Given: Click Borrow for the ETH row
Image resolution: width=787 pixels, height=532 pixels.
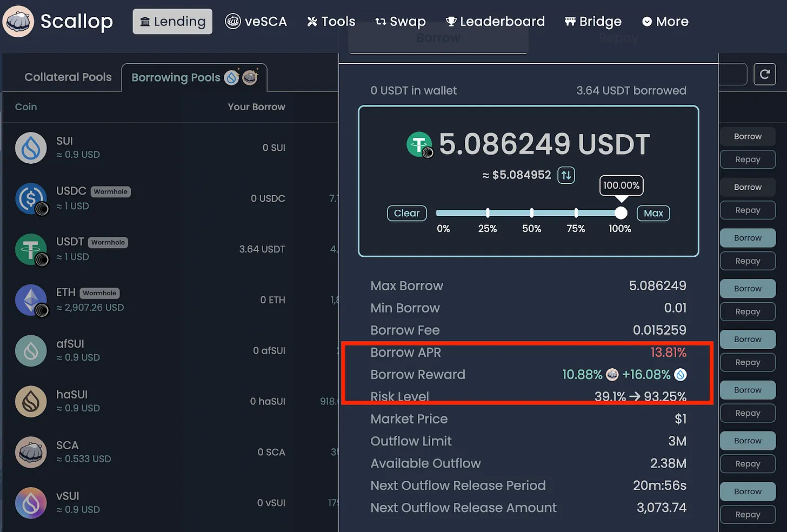Looking at the screenshot, I should [x=748, y=289].
